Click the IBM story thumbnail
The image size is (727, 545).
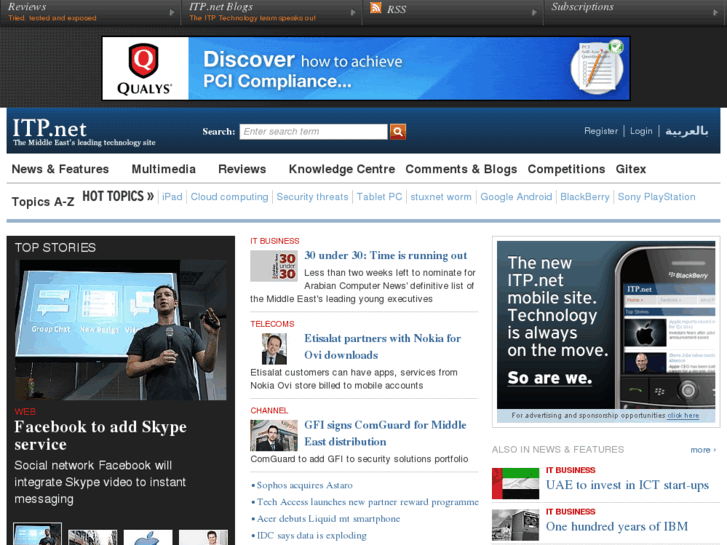[x=516, y=525]
